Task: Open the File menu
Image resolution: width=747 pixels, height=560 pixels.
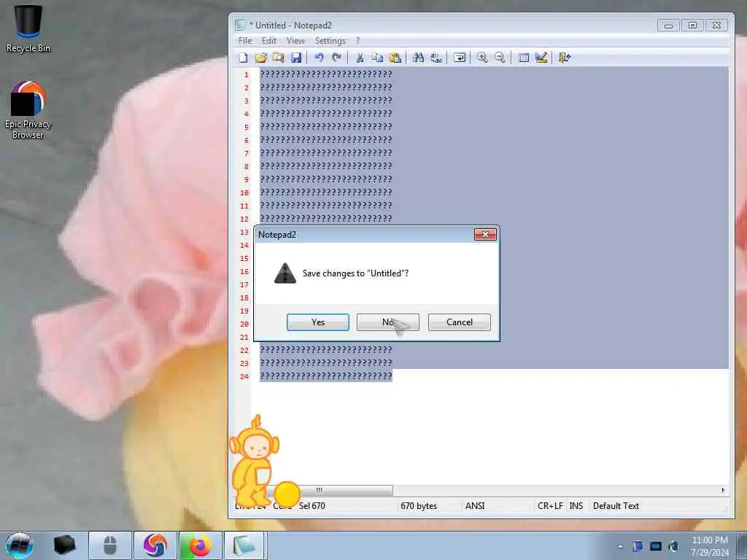Action: point(245,41)
